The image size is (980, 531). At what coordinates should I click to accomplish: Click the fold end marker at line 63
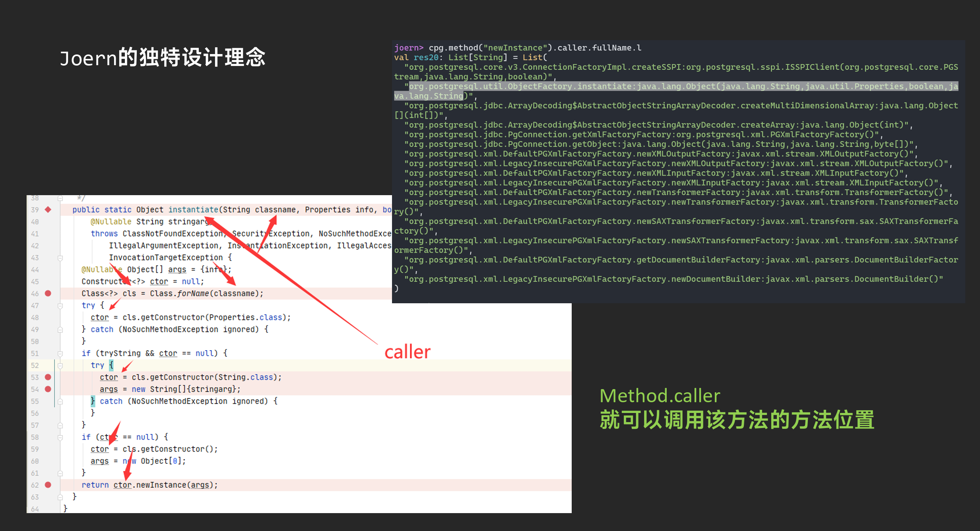point(60,497)
